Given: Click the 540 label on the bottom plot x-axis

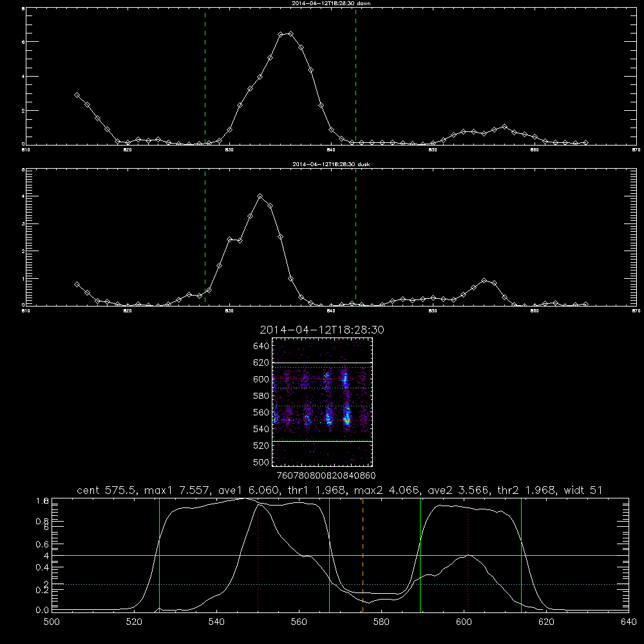Looking at the screenshot, I should point(216,622).
